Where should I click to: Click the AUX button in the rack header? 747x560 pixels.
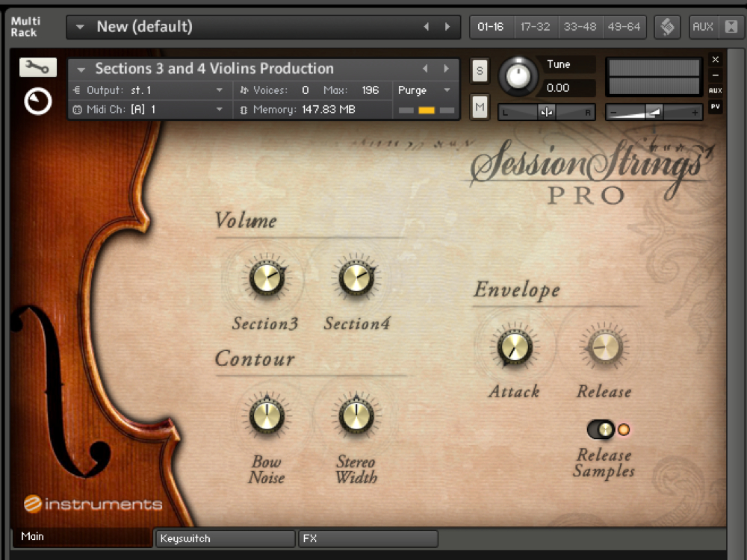[703, 27]
